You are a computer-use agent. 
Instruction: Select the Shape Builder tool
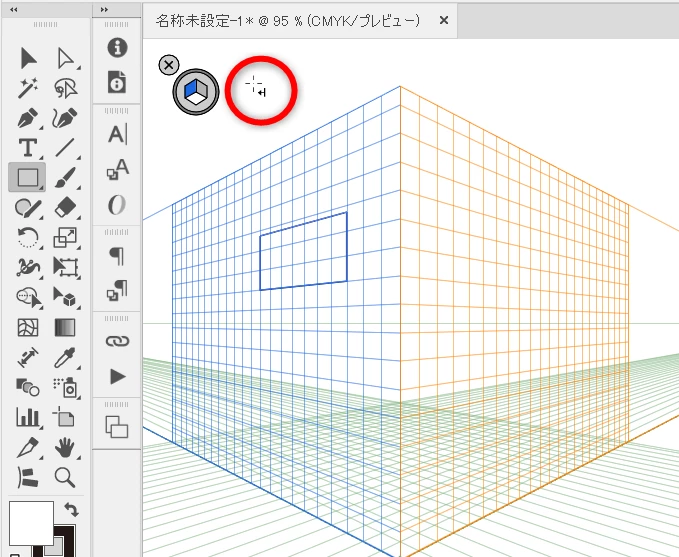[29, 297]
